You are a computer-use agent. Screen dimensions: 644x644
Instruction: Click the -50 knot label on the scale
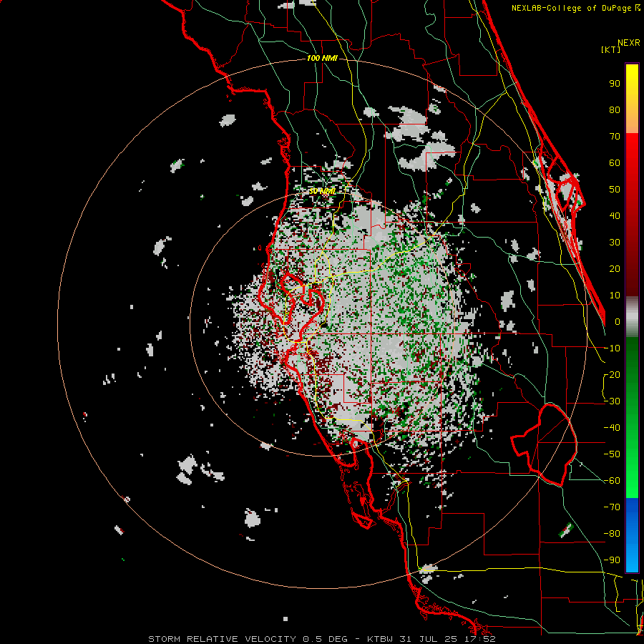point(612,454)
